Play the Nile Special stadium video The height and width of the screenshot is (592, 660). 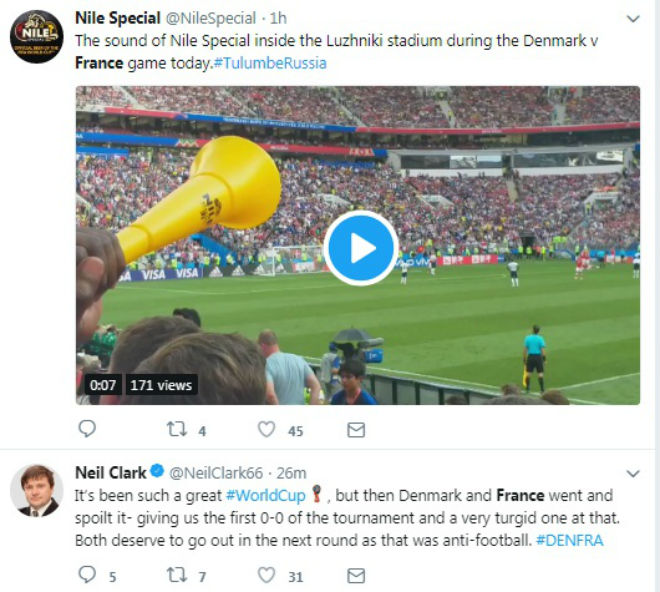[361, 248]
